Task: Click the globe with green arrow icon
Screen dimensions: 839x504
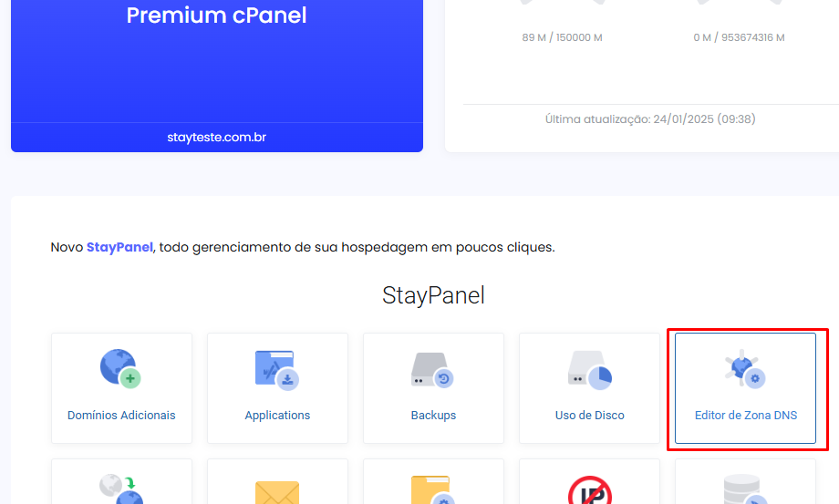Action: (121, 489)
